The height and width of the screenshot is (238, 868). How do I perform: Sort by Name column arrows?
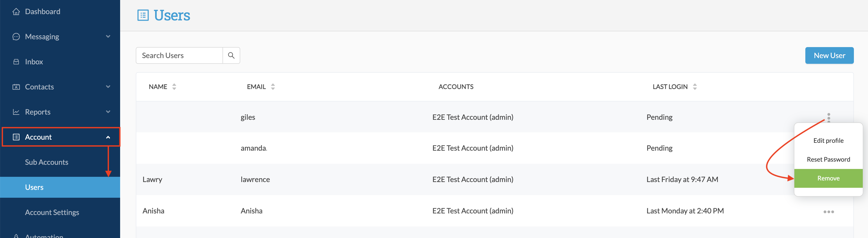coord(174,87)
